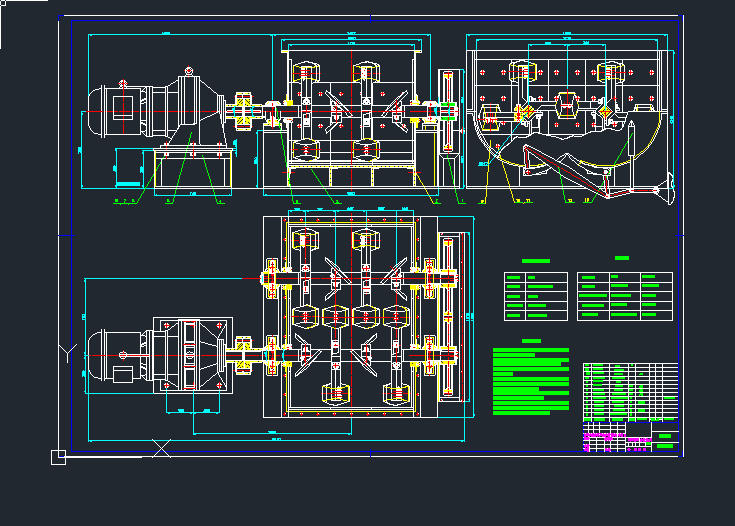The image size is (735, 526).
Task: Select the yellow shaft coupling in front view
Action: coord(244,110)
